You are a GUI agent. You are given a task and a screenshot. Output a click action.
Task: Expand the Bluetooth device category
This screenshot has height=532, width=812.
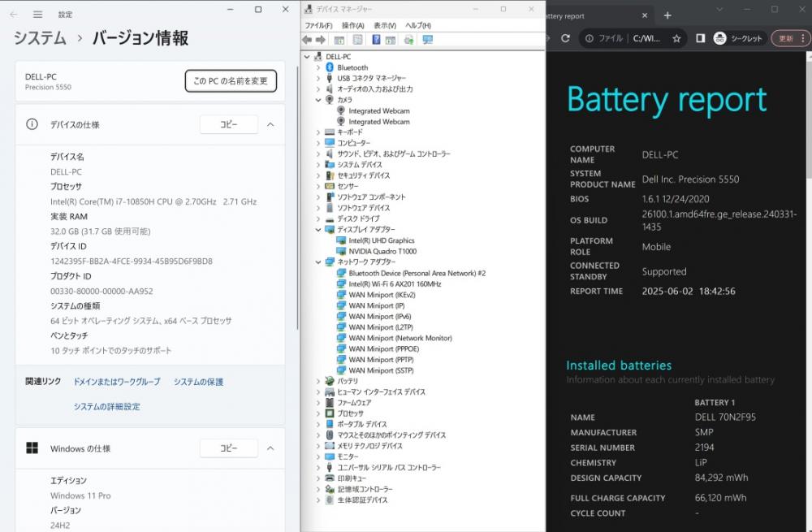318,67
